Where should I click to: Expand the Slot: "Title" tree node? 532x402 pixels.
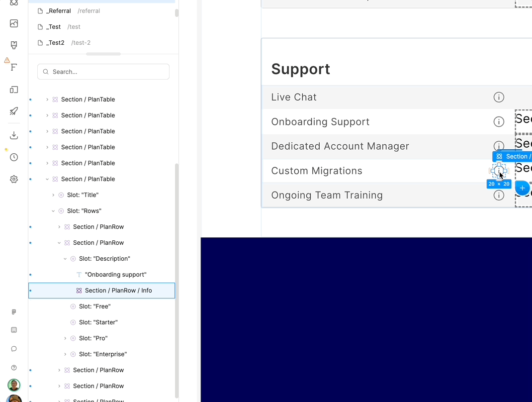tap(53, 195)
